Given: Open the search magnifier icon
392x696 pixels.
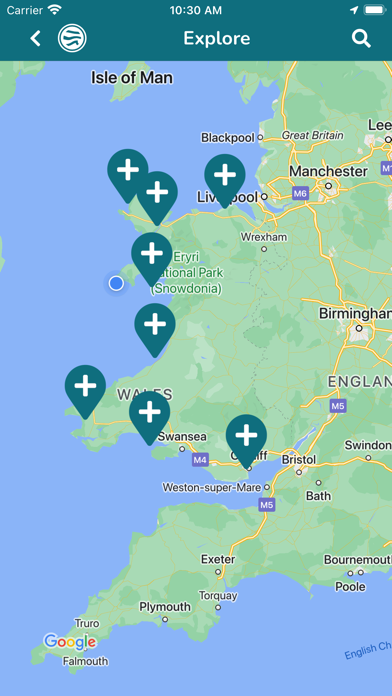Looking at the screenshot, I should pos(361,39).
